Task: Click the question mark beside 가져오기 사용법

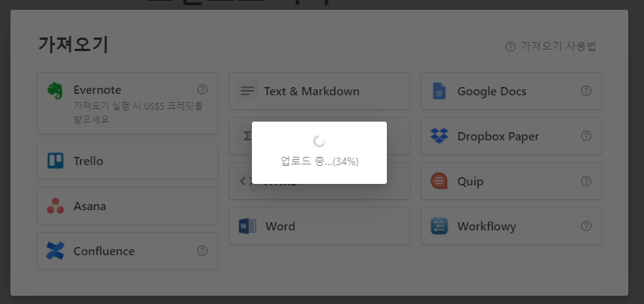Action: [x=510, y=47]
